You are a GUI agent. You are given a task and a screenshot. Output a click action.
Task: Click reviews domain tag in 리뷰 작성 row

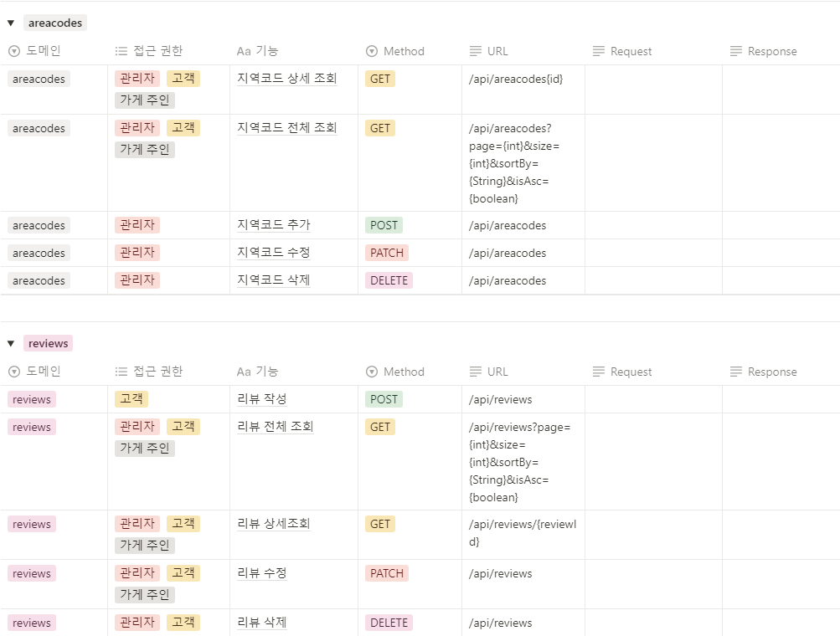(32, 399)
